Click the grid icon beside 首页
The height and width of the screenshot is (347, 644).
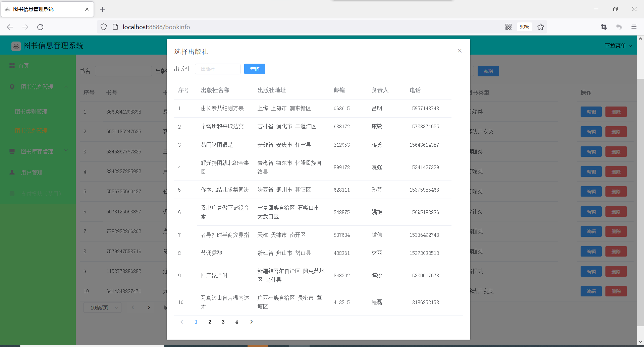(x=12, y=66)
